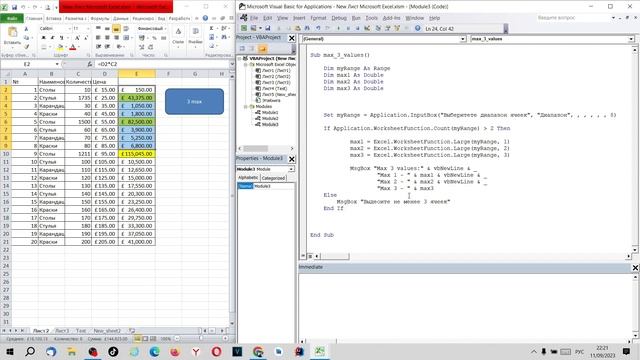Open Windows Start button on taskbar
Viewport: 640px width, 360px height.
[9, 351]
